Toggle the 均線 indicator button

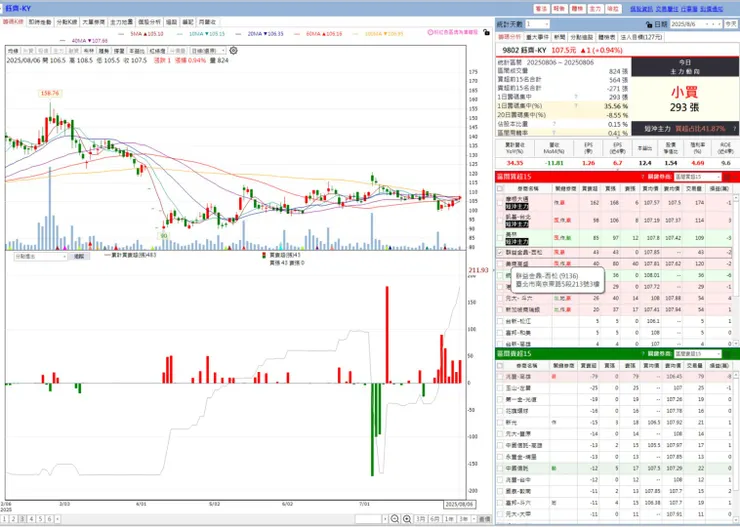[13, 51]
